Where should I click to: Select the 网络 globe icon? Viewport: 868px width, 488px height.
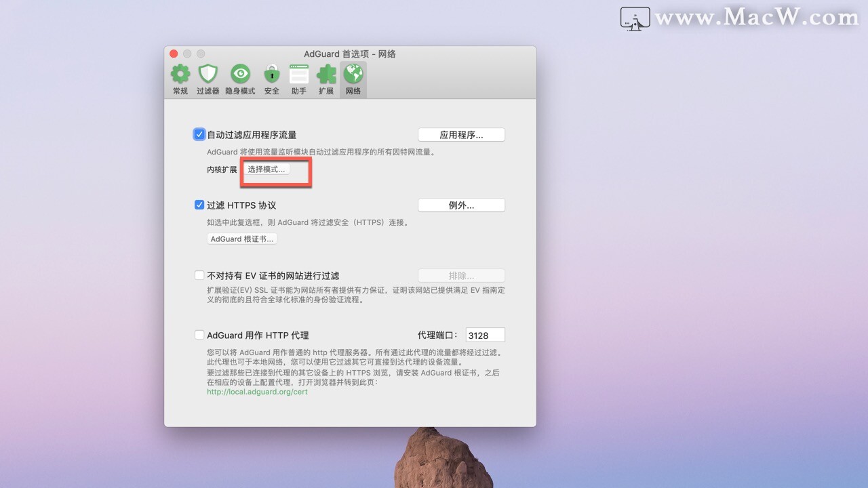(x=353, y=74)
